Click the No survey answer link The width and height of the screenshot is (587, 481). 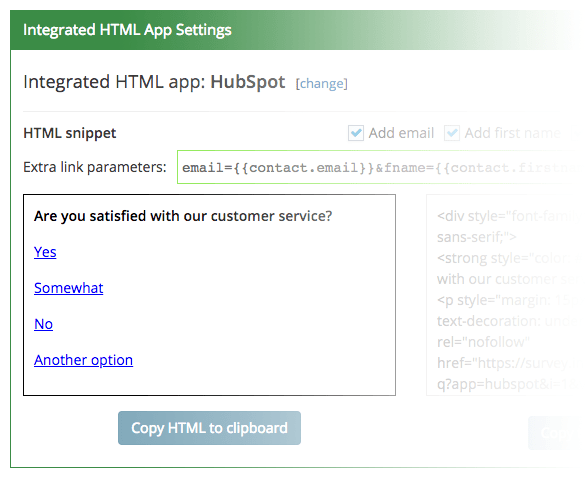tap(43, 324)
